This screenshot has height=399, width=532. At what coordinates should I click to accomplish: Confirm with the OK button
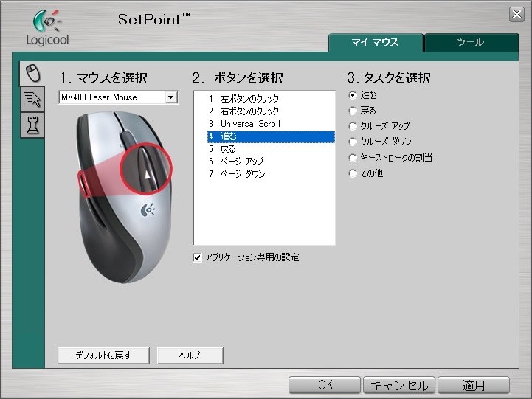(325, 385)
